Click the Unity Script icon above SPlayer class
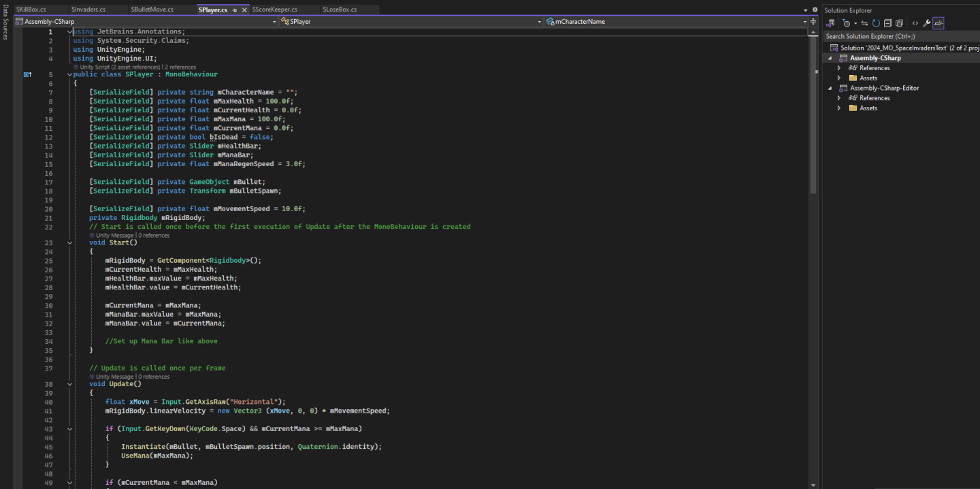This screenshot has width=980, height=489. click(x=76, y=67)
